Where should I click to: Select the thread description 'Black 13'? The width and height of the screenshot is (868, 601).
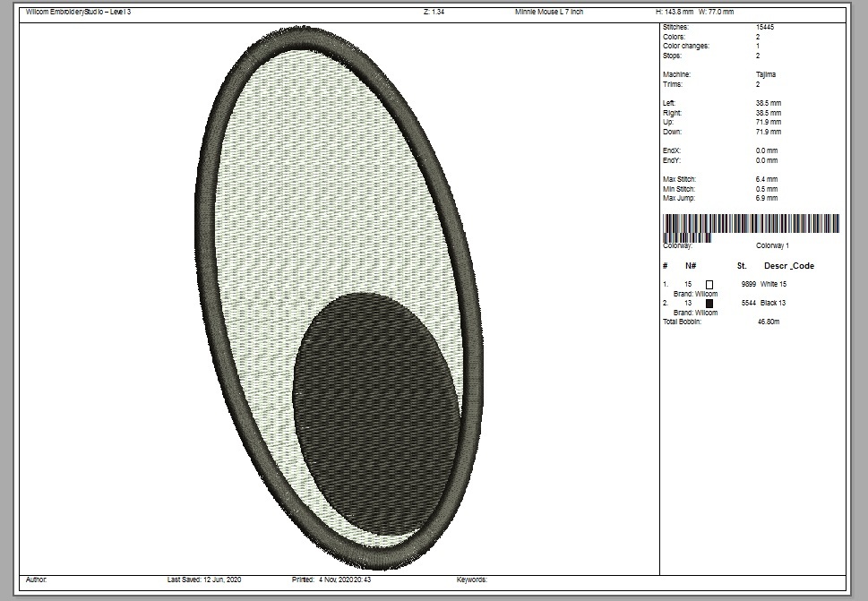[x=773, y=304]
